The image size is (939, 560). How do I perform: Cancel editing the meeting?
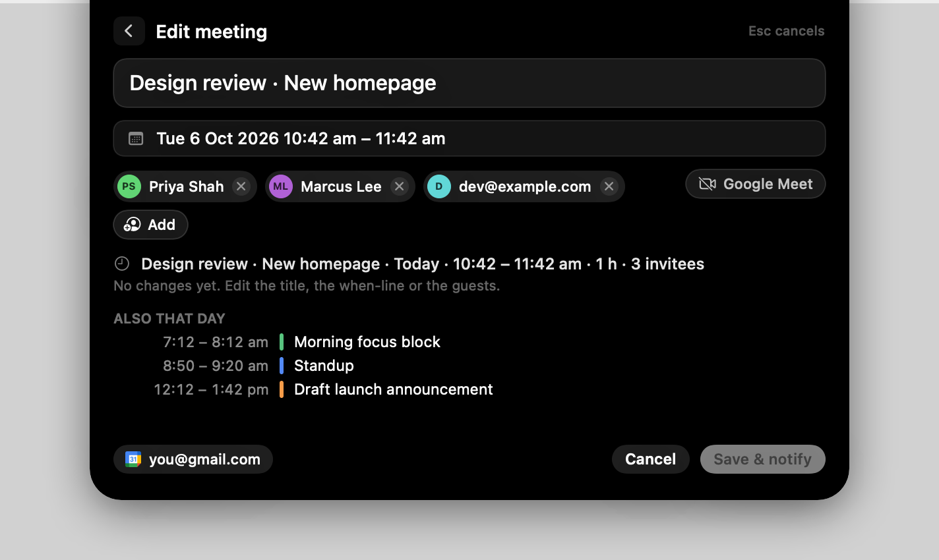click(x=651, y=459)
